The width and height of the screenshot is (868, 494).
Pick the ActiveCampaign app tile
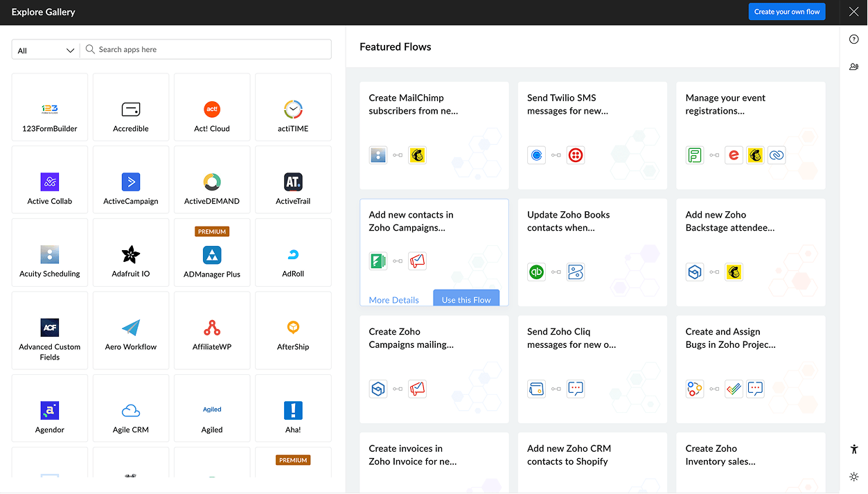point(131,180)
